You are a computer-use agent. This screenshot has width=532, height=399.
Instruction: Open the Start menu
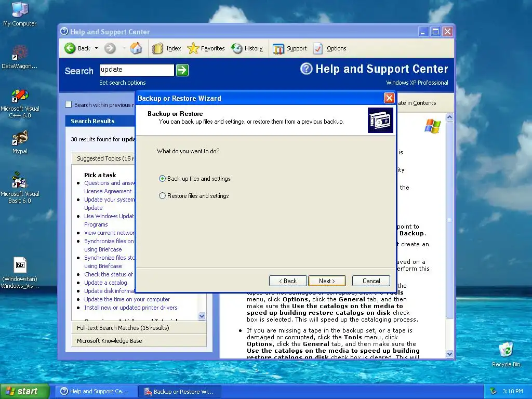coord(25,391)
